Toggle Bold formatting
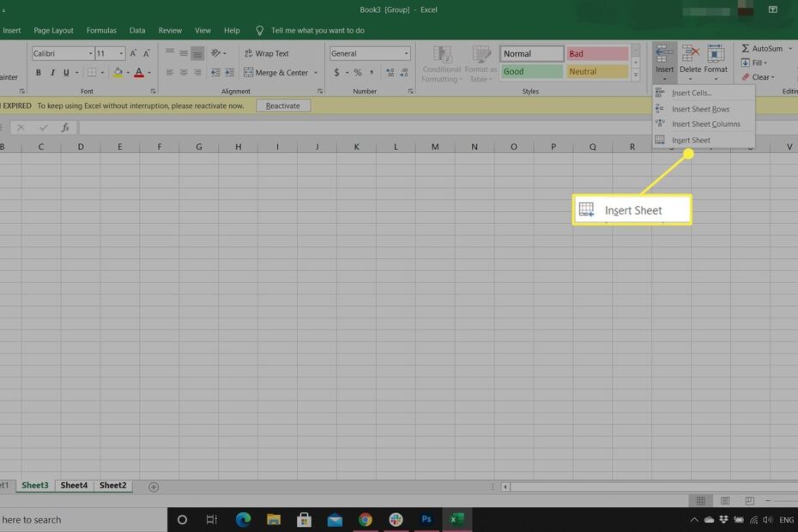 pos(38,73)
